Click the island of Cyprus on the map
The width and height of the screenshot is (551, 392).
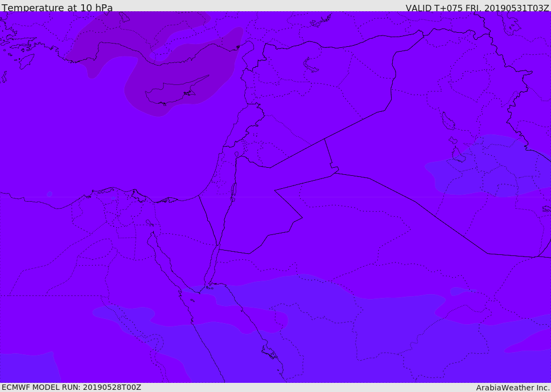176,91
